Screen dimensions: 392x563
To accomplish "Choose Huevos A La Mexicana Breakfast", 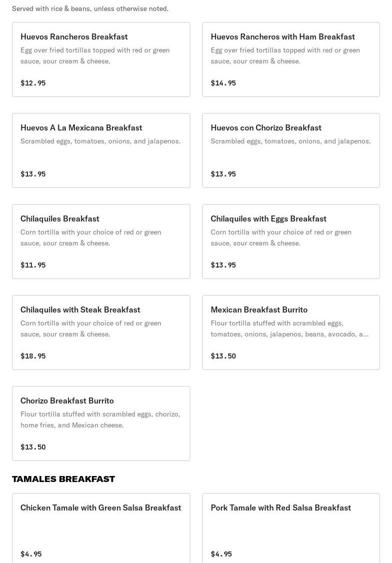I will (101, 150).
